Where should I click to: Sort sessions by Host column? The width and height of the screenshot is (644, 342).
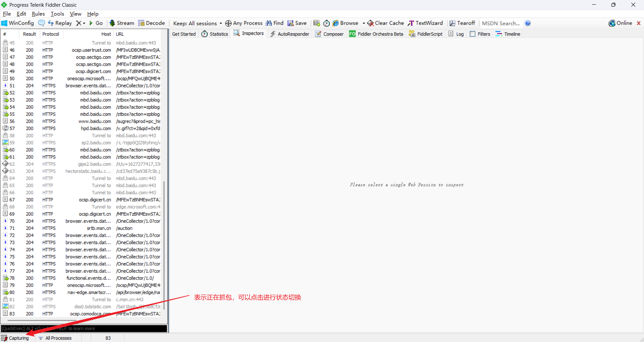coord(88,34)
